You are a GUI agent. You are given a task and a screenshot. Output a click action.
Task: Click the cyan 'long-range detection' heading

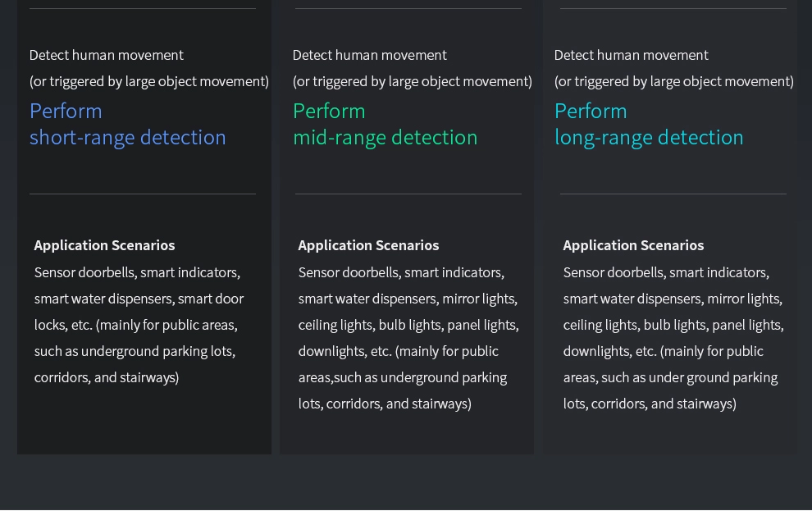649,137
